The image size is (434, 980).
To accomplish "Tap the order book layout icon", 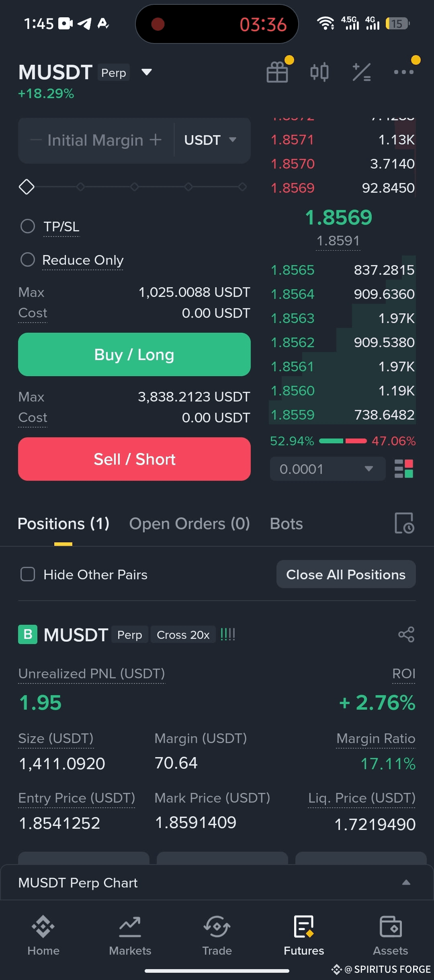I will point(404,469).
